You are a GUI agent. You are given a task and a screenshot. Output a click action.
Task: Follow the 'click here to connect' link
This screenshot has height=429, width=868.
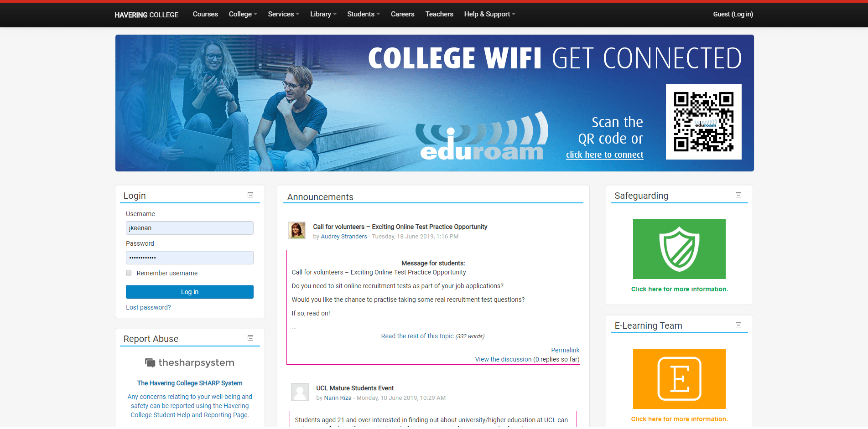point(604,155)
